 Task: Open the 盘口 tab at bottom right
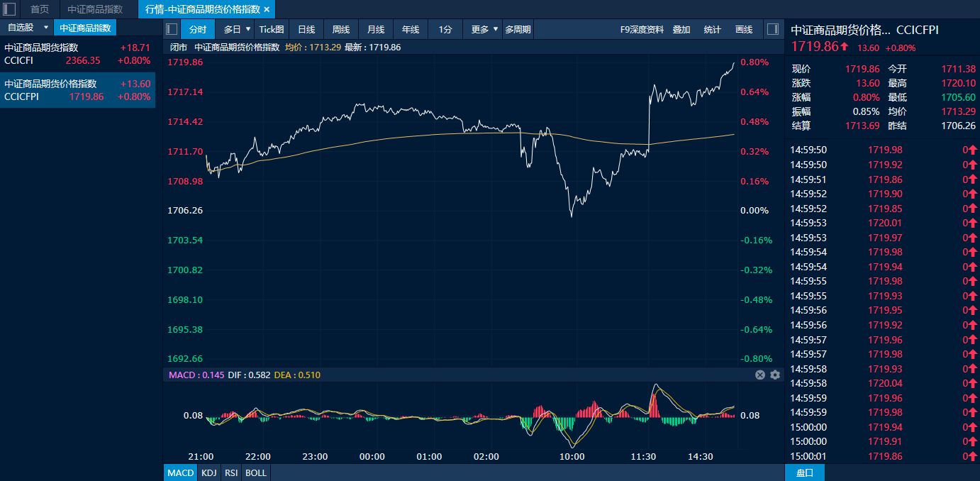(805, 472)
